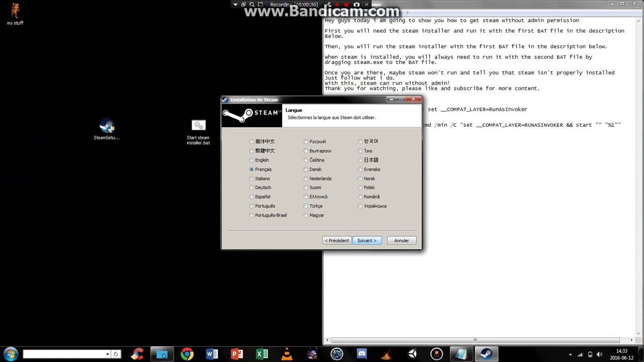Click the Notepad vertical scrollbar
This screenshot has width=644, height=362.
click(638, 176)
